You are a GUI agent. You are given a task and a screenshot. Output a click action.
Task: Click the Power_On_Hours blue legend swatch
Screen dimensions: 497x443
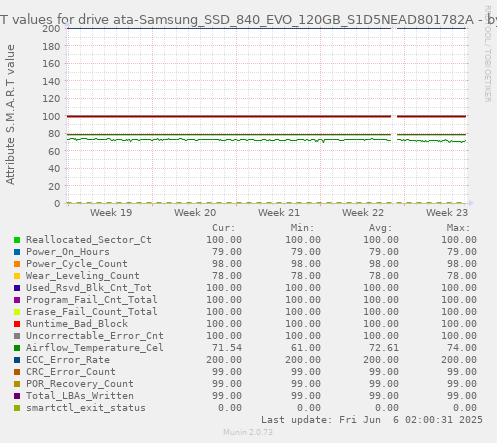pyautogui.click(x=17, y=252)
